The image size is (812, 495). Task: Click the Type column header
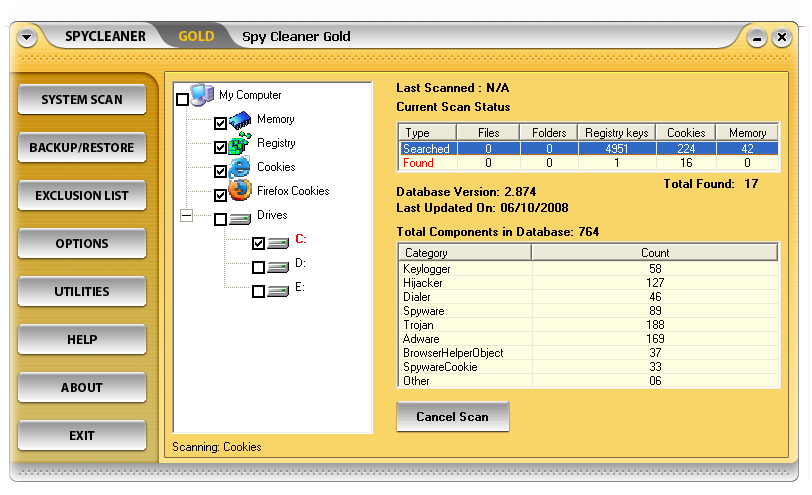(427, 133)
